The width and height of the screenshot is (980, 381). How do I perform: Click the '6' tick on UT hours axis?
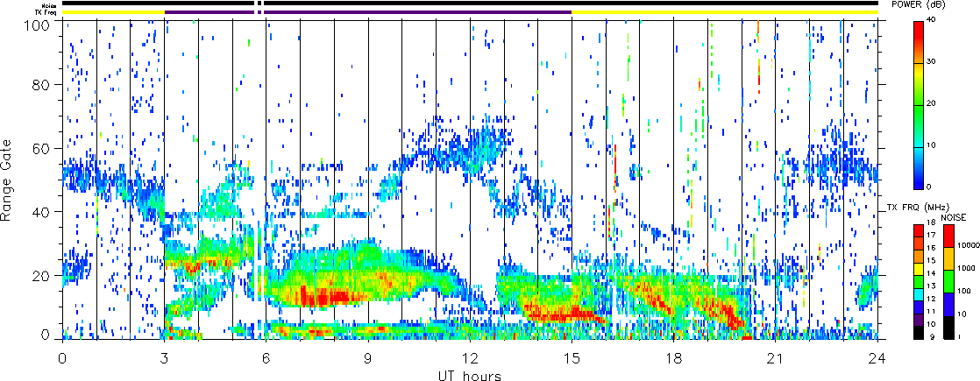(x=266, y=357)
